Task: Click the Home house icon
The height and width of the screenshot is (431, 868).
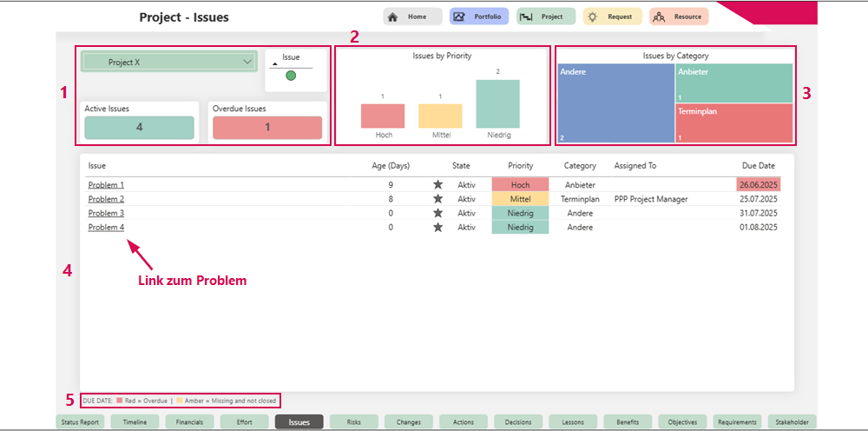Action: [x=392, y=17]
